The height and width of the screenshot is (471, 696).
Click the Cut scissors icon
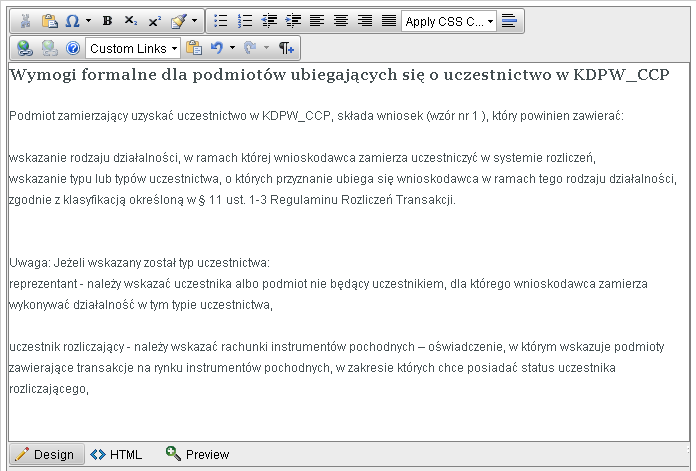pyautogui.click(x=25, y=21)
